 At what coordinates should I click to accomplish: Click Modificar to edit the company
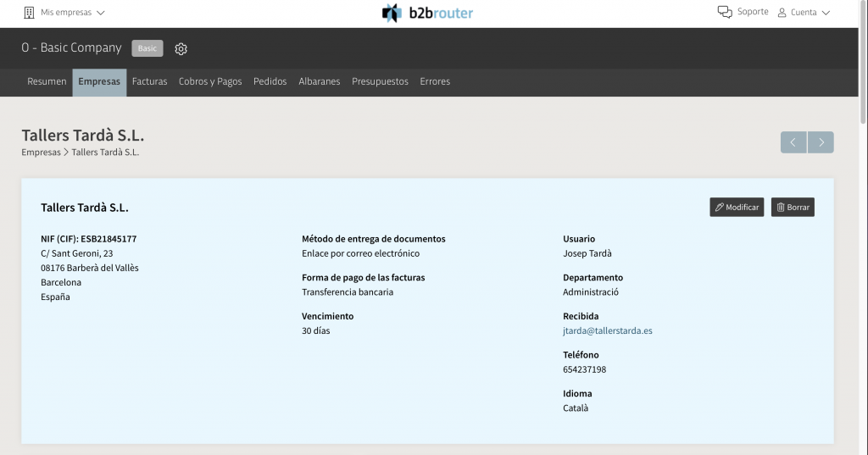pyautogui.click(x=737, y=208)
